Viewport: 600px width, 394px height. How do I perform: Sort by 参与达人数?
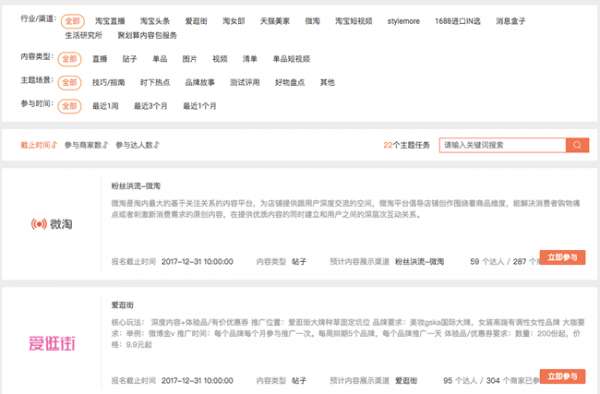pos(137,145)
